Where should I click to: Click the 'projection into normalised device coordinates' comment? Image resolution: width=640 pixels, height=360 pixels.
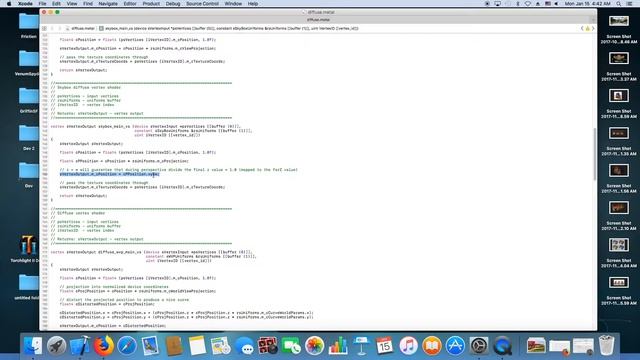tap(114, 287)
